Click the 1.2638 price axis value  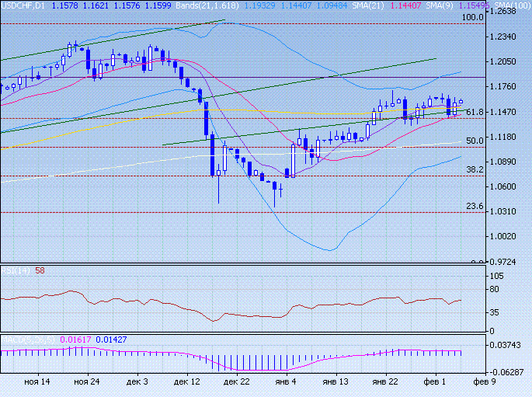tap(506, 12)
